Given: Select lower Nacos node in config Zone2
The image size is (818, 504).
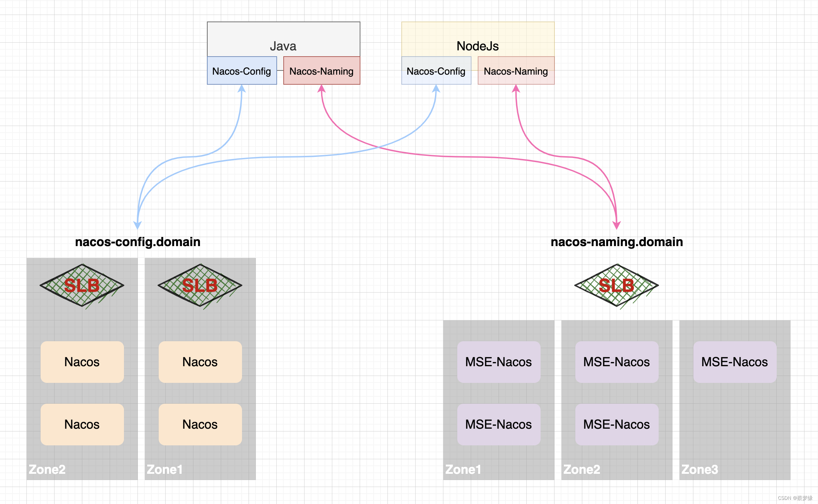Looking at the screenshot, I should point(82,425).
